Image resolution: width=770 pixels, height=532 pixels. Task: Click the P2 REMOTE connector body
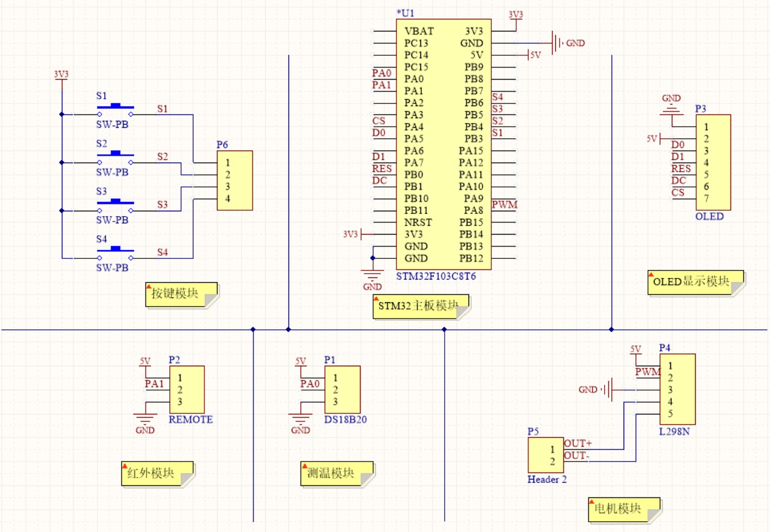click(187, 390)
